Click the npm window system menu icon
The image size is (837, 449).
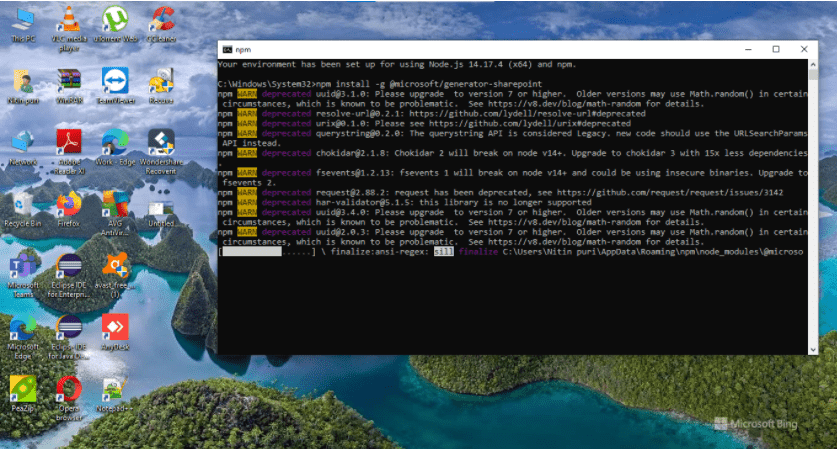coord(227,49)
